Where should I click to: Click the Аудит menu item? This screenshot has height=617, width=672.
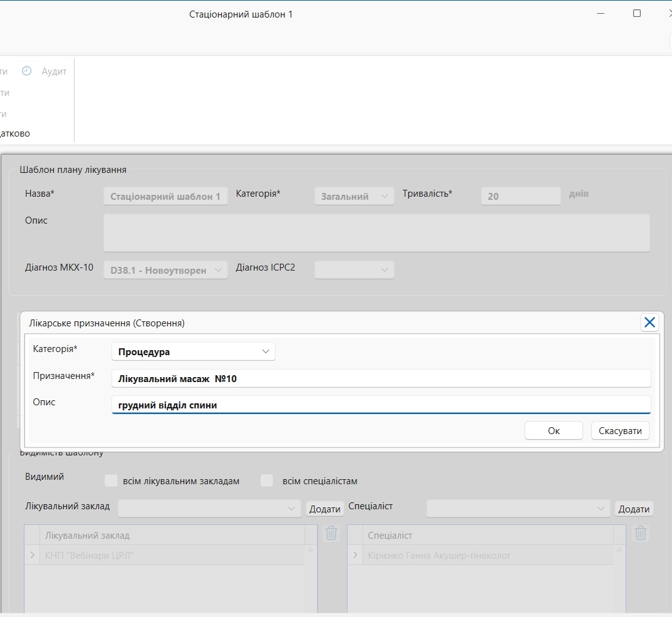tap(54, 71)
